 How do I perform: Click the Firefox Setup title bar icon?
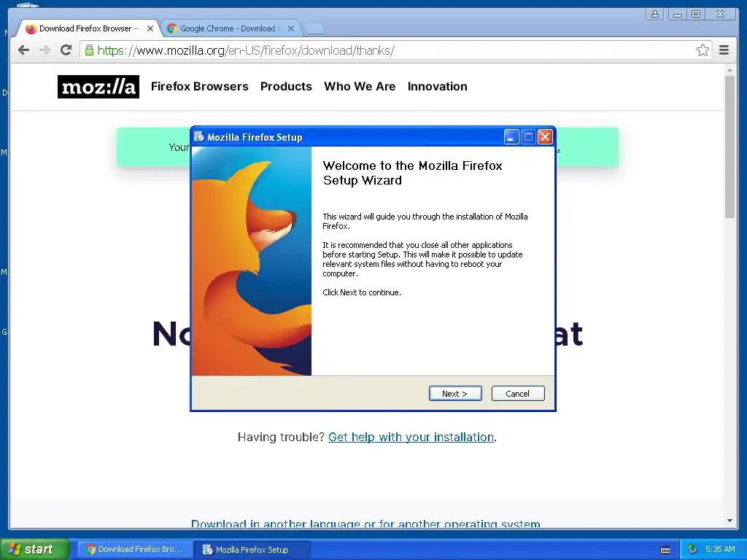pos(199,136)
